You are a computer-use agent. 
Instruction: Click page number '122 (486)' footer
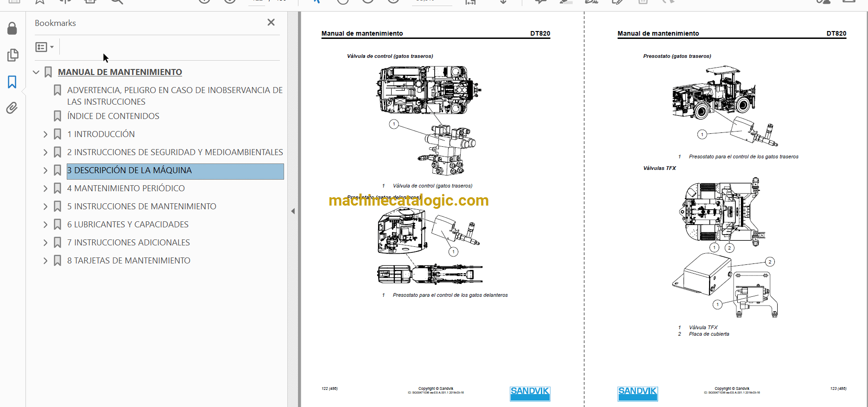329,388
